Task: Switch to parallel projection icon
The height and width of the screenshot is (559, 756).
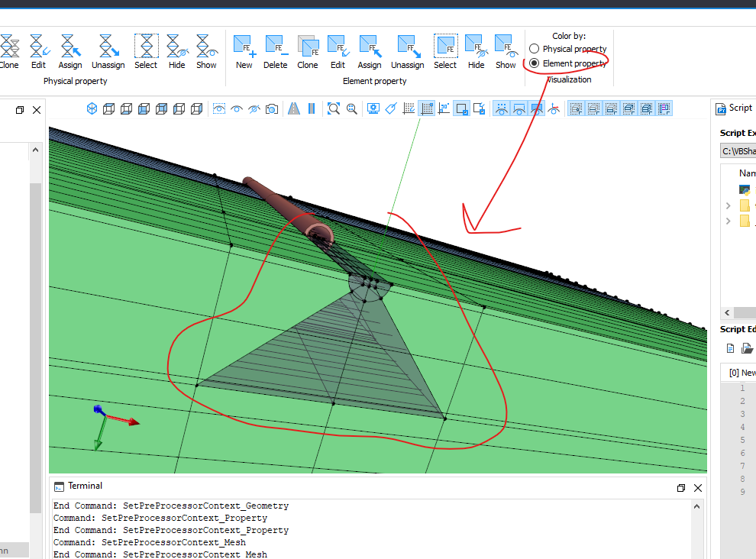Action: pos(312,109)
